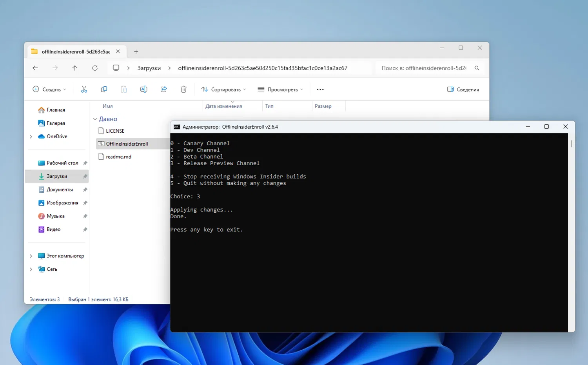Click the Explorer search input field
Image resolution: width=588 pixels, height=365 pixels.
429,68
